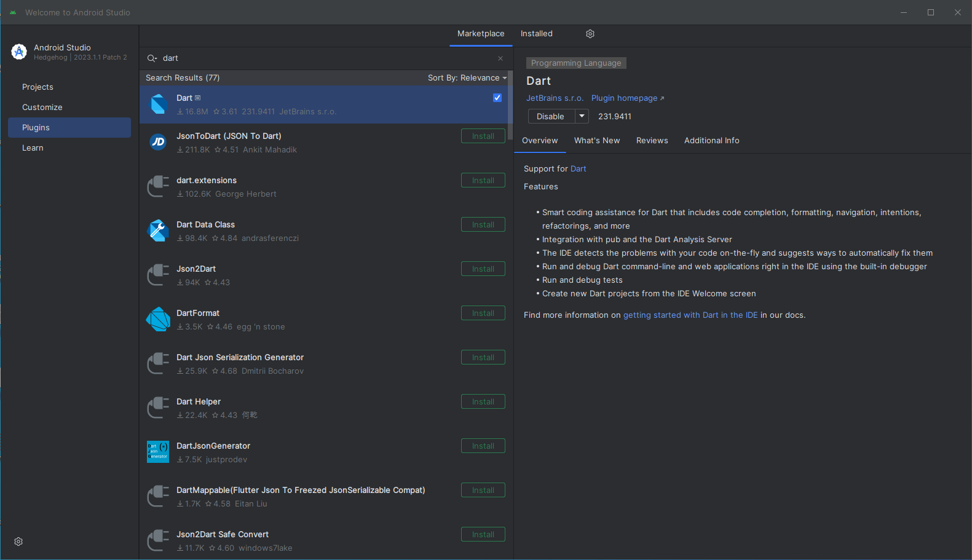
Task: Click the Dart plugin logo icon
Action: [x=159, y=105]
